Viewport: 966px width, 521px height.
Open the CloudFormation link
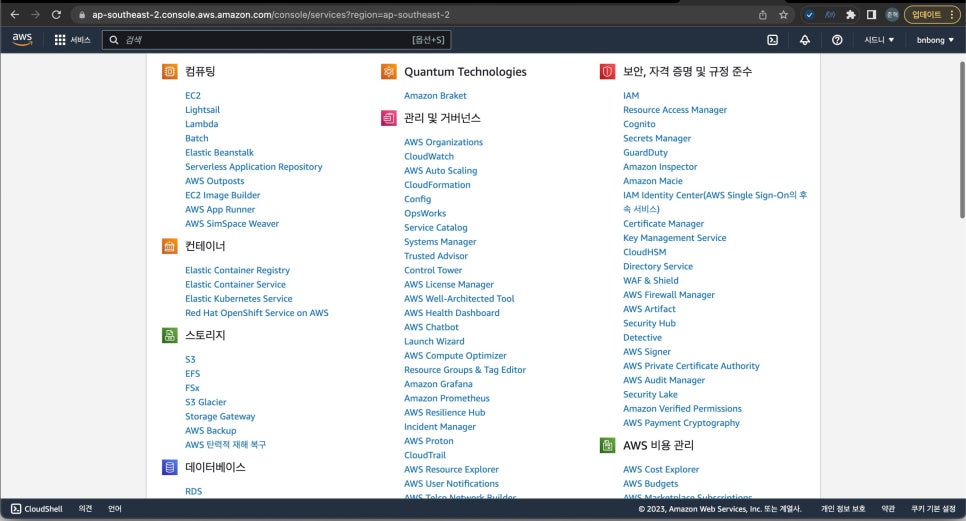(437, 185)
